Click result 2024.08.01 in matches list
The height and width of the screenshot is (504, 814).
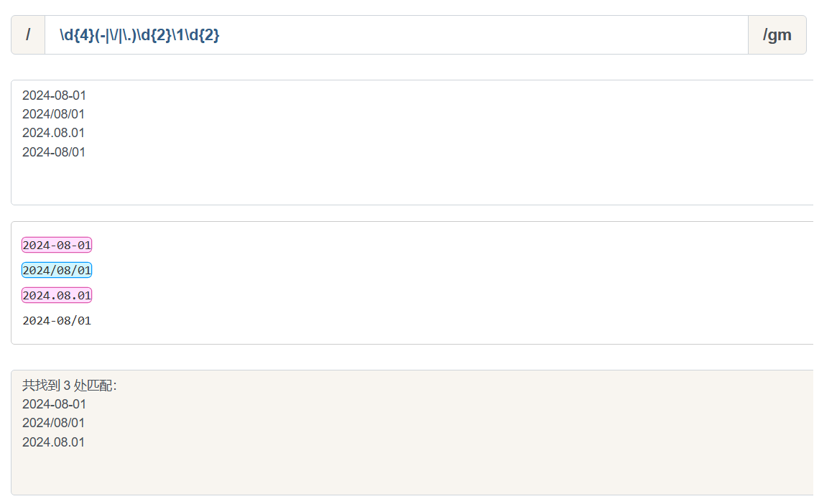[53, 442]
